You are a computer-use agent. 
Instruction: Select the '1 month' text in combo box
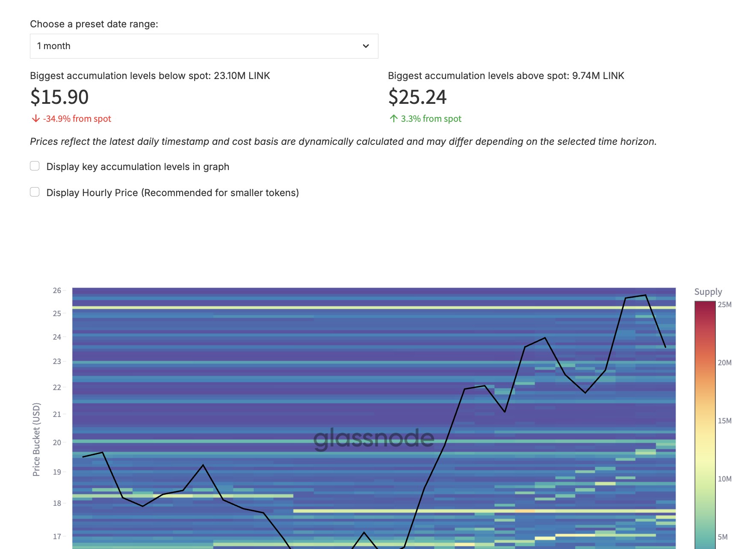point(54,46)
